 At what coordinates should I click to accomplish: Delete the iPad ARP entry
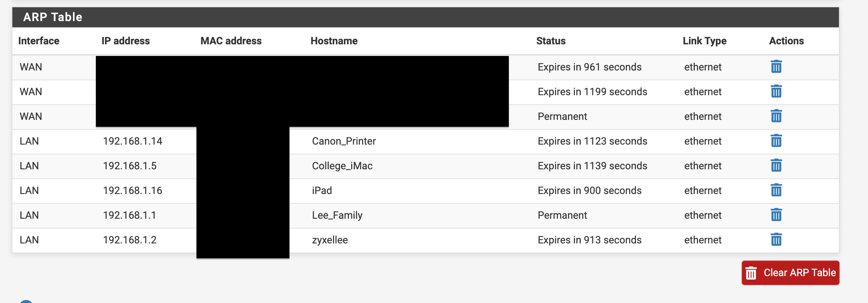click(776, 190)
